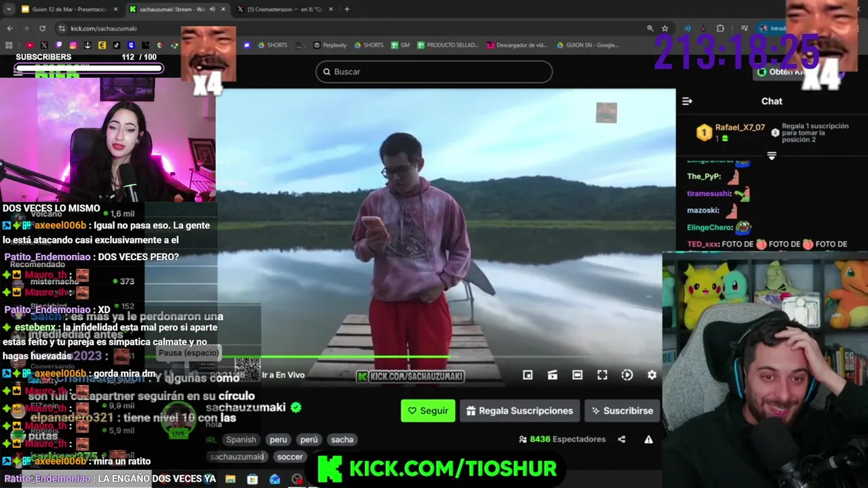868x488 pixels.
Task: Open the PRODUCTO SELLAD... bookmark
Action: click(448, 45)
